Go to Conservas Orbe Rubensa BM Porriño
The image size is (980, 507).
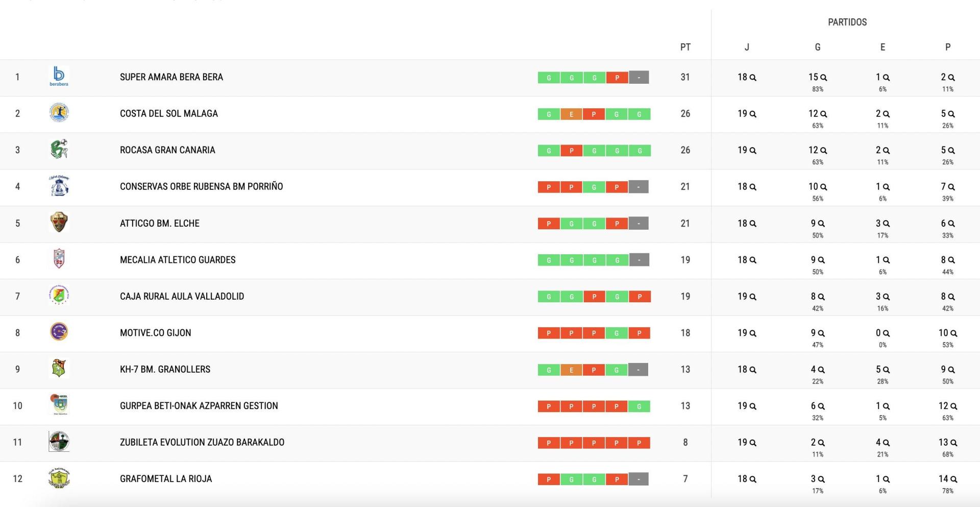click(201, 186)
